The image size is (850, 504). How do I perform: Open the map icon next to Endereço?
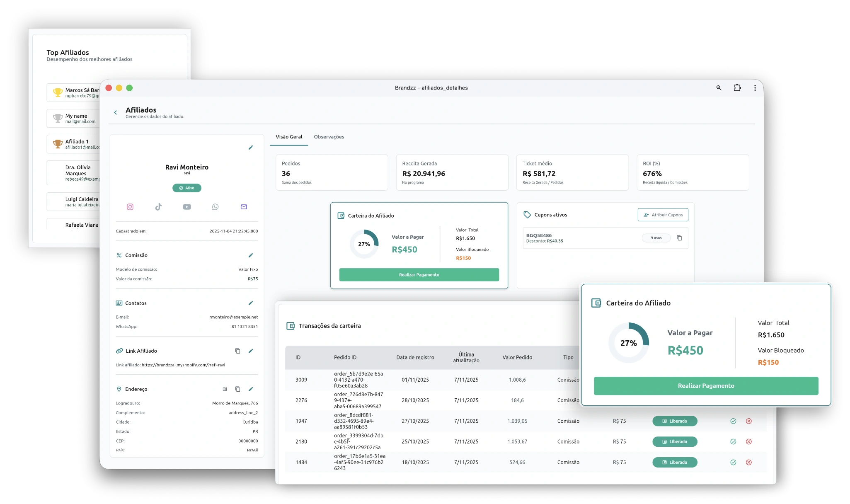point(225,389)
